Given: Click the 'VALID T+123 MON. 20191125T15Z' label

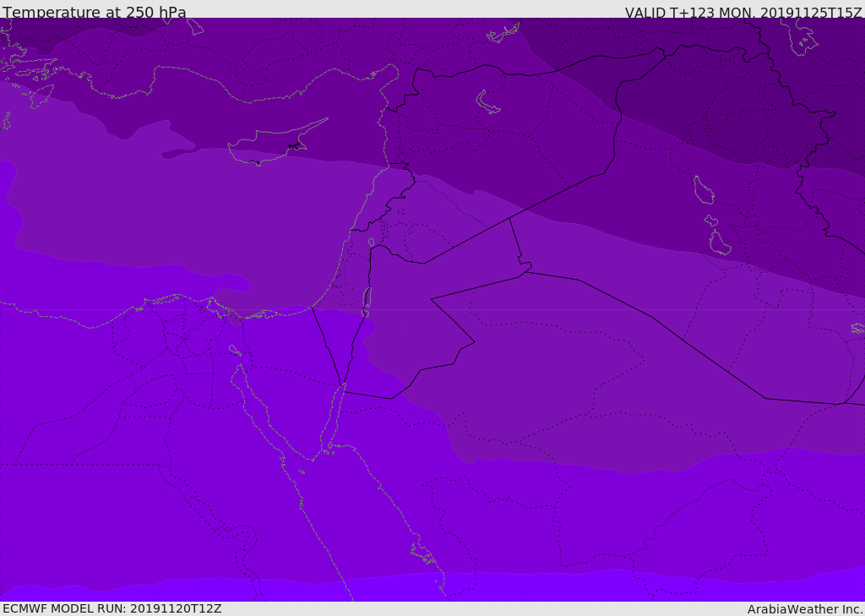Looking at the screenshot, I should 743,12.
